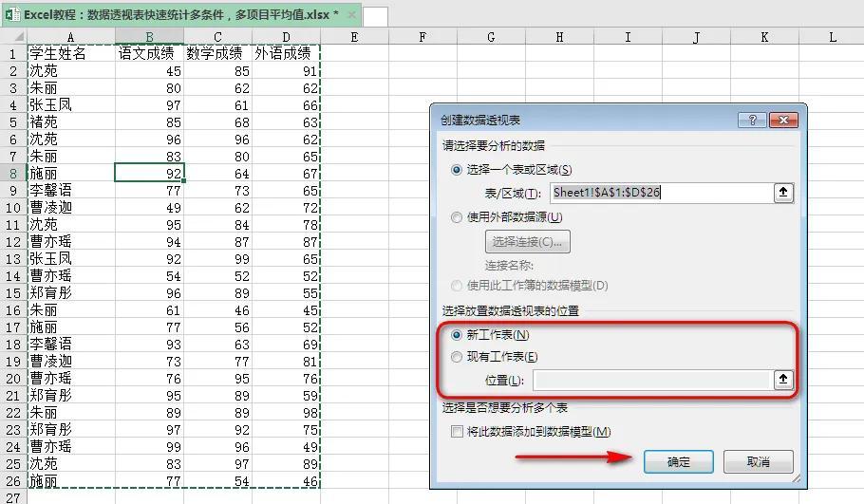
Task: Click cell B24 with value 99
Action: [149, 447]
